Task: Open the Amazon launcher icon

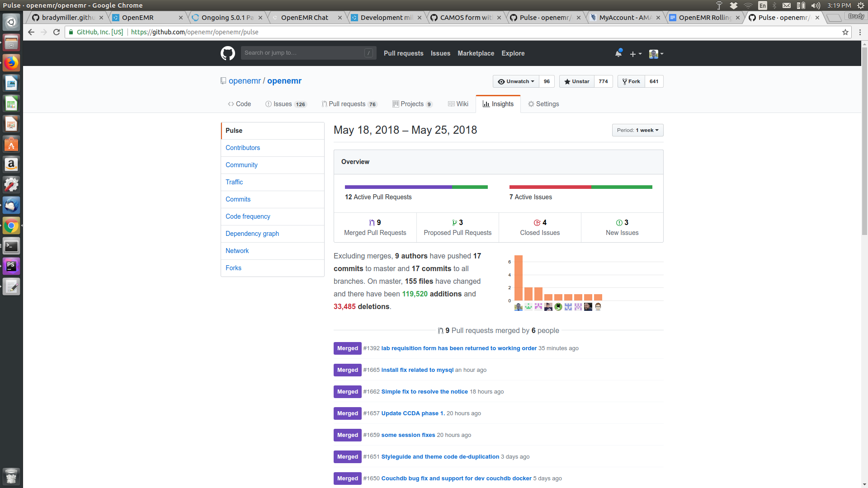Action: click(x=11, y=164)
